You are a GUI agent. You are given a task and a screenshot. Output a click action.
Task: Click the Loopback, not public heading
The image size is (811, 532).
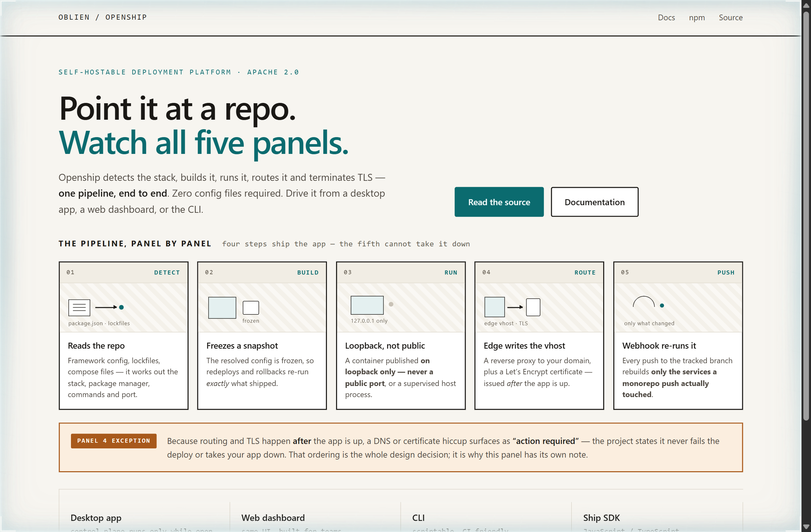pos(385,345)
